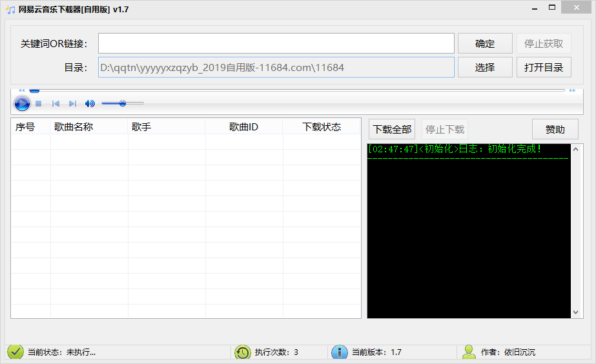Minimize the downloader window
Screen dimensions: 596x364
[535, 8]
